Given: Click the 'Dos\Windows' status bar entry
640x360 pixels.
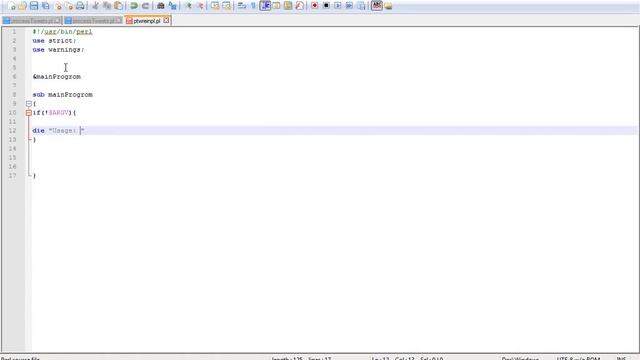Looking at the screenshot, I should 520,358.
